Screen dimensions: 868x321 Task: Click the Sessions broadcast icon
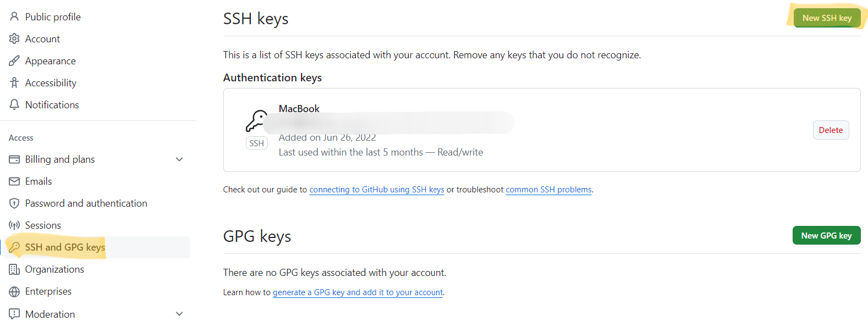(x=14, y=225)
